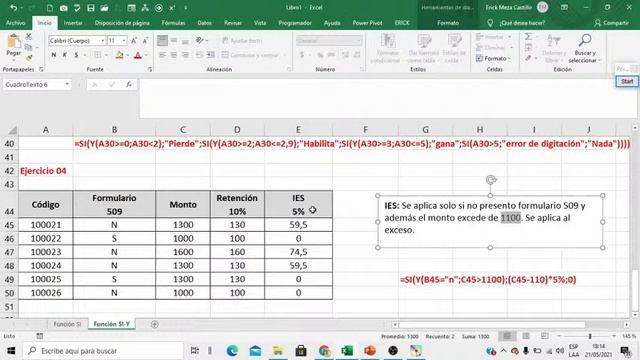Expand the Name Box CuadroTexto 6 dropdown
The height and width of the screenshot is (360, 640).
tap(67, 84)
